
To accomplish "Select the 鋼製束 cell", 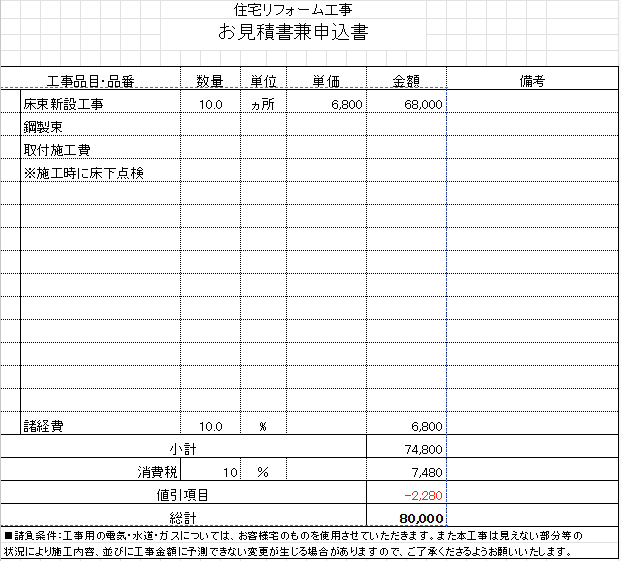I will click(x=45, y=127).
